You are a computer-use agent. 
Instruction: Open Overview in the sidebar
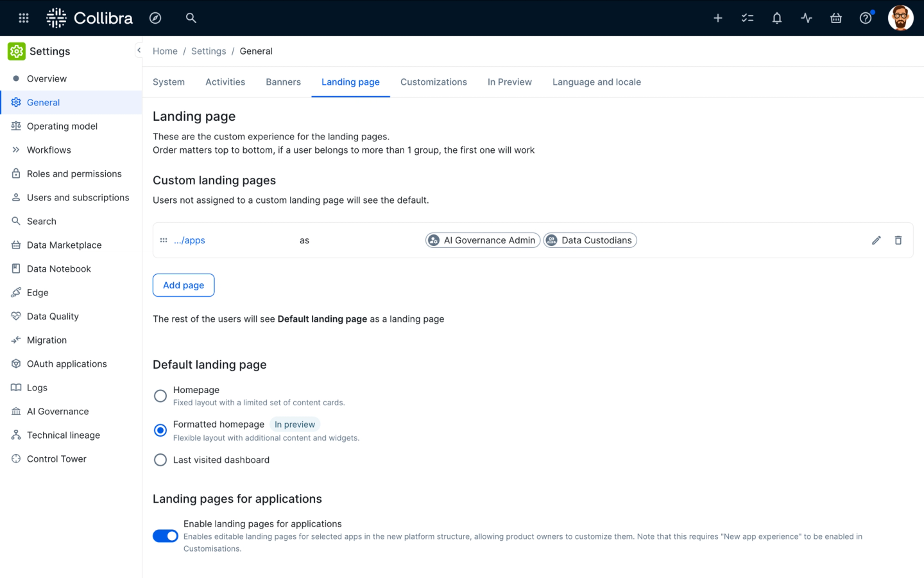(71, 78)
